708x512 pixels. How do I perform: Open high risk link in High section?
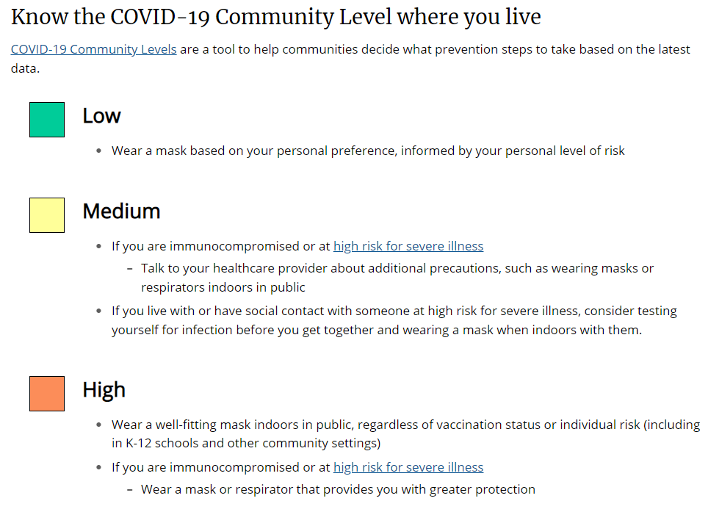(x=408, y=467)
